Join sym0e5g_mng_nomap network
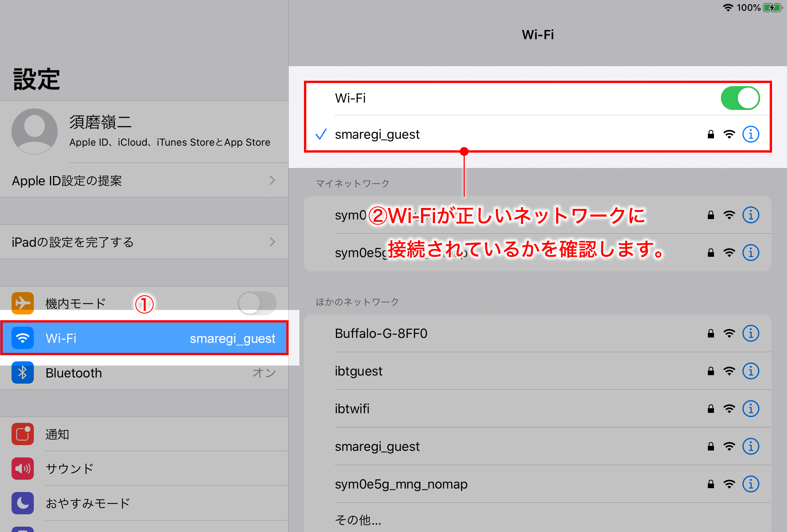This screenshot has height=532, width=787. tap(538, 484)
